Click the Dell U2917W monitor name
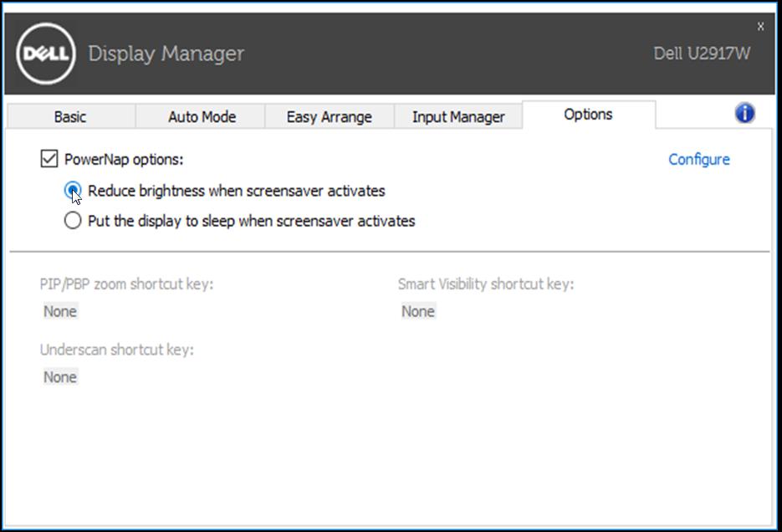 tap(702, 54)
